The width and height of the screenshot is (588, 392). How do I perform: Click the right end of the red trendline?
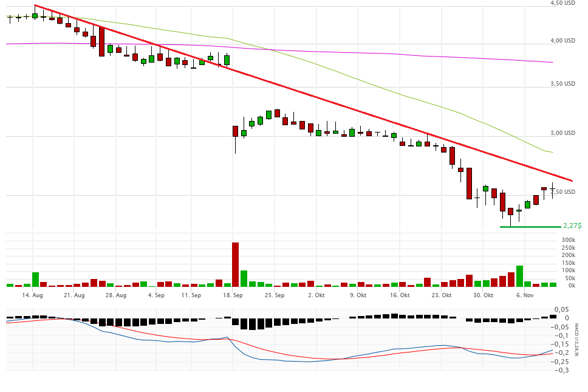tap(571, 181)
